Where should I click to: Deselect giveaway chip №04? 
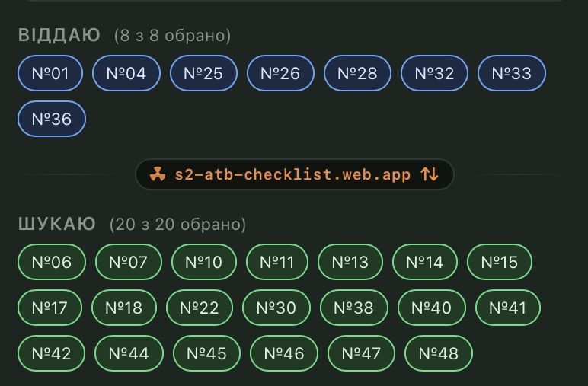[x=126, y=74]
